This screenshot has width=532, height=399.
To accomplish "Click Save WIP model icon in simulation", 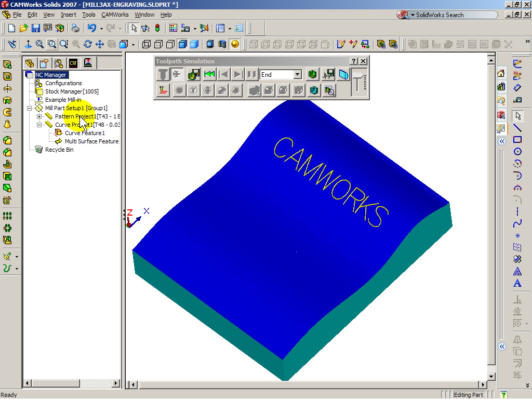I will pyautogui.click(x=194, y=74).
